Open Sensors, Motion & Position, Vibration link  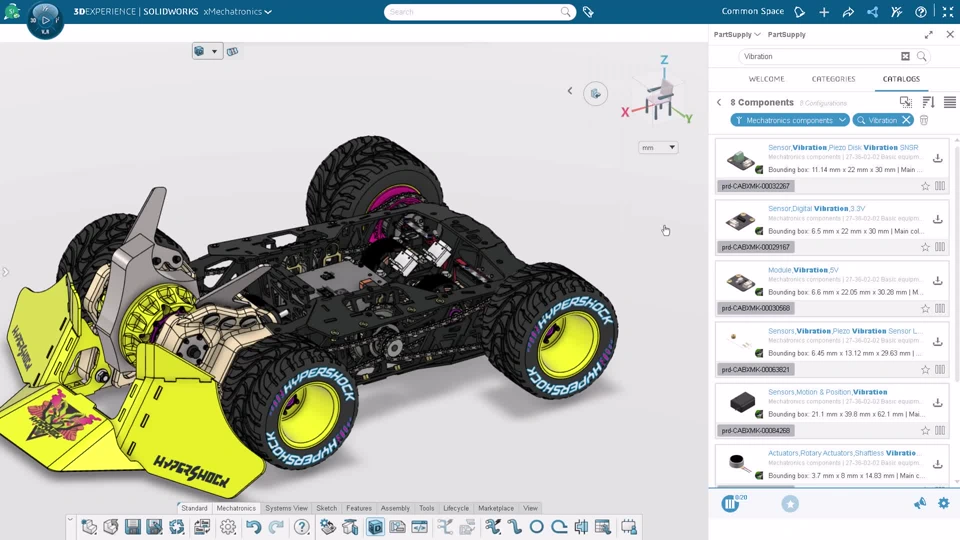(x=827, y=392)
